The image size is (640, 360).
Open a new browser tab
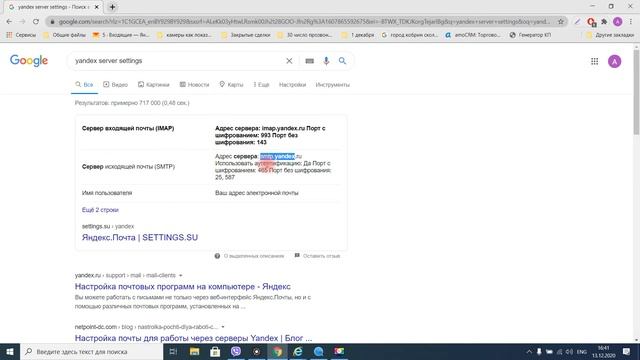click(112, 7)
